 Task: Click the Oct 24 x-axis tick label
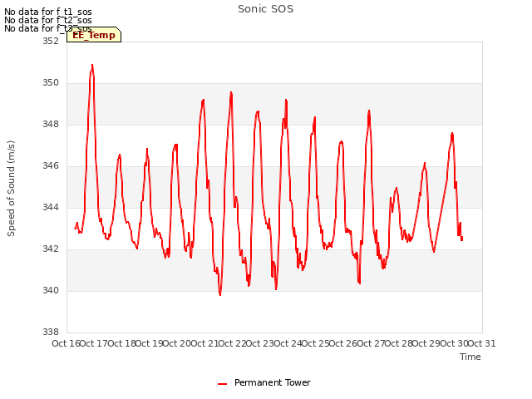288,343
